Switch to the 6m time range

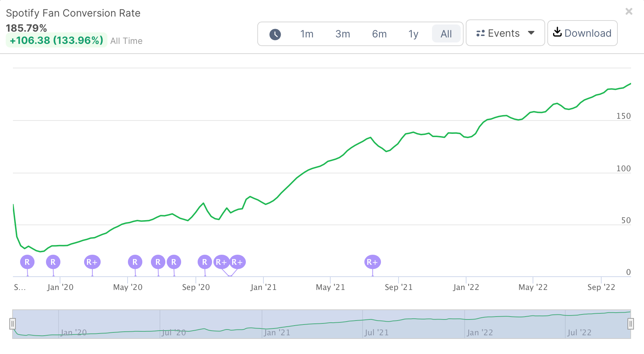point(379,34)
